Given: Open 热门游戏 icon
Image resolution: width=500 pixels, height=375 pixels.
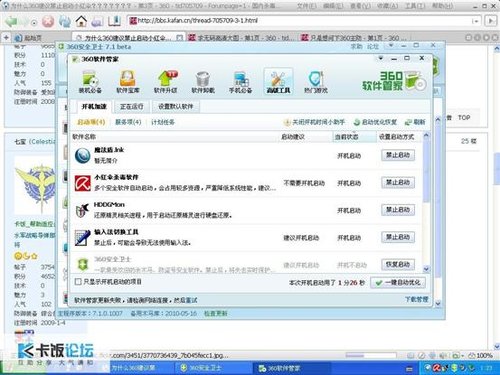Looking at the screenshot, I should (x=316, y=82).
